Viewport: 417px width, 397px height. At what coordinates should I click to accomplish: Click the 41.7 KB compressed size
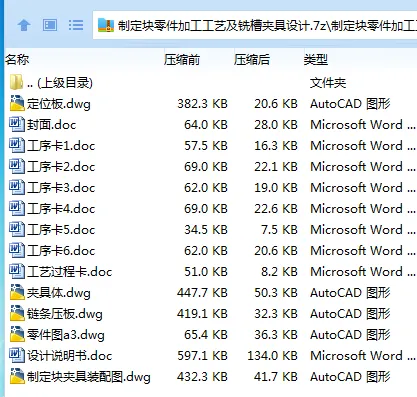[x=276, y=377]
